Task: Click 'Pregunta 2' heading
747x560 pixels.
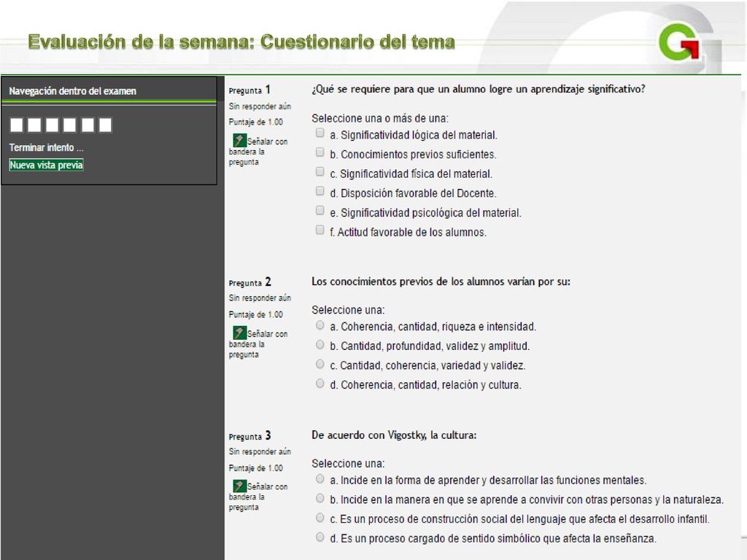Action: pos(249,282)
